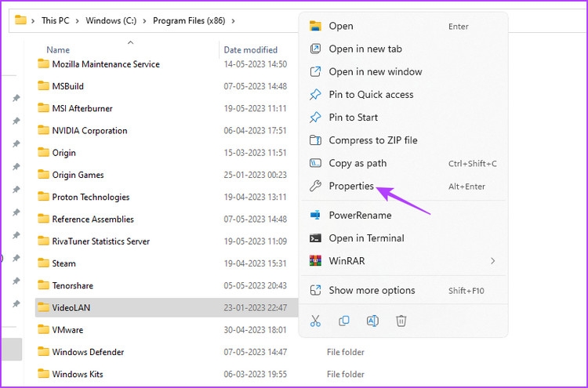The image size is (588, 388).
Task: Click the date 06-03-2023 19:55
Action: point(255,374)
